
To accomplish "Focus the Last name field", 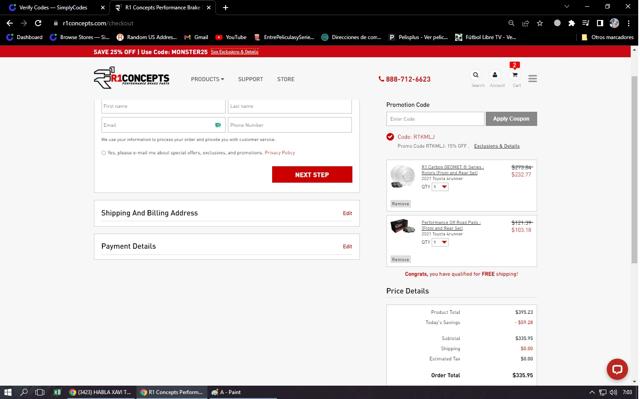I will (x=289, y=106).
